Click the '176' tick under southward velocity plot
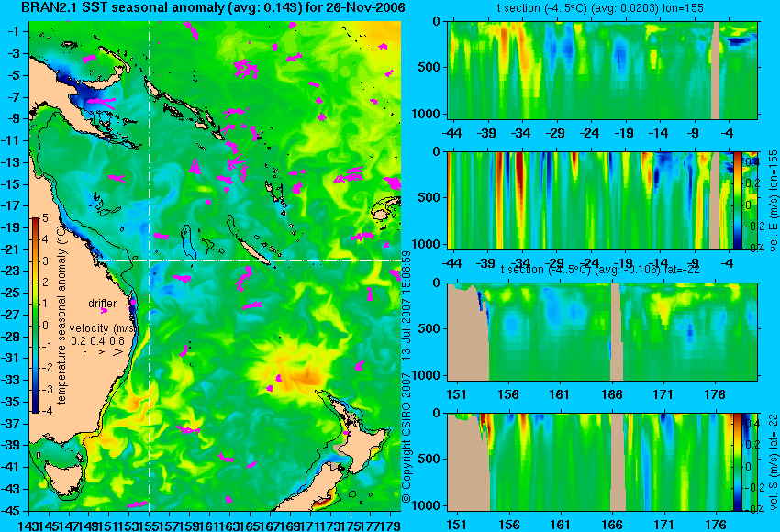This screenshot has height=532, width=780. 716,525
